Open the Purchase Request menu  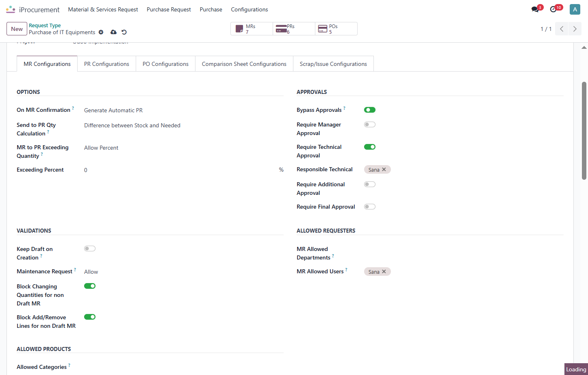click(169, 9)
